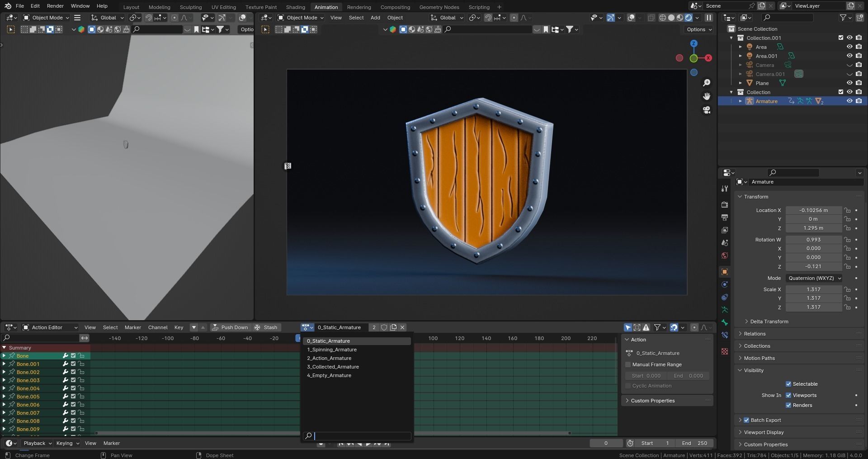The height and width of the screenshot is (459, 868).
Task: Pause viewport render preview
Action: pos(708,18)
